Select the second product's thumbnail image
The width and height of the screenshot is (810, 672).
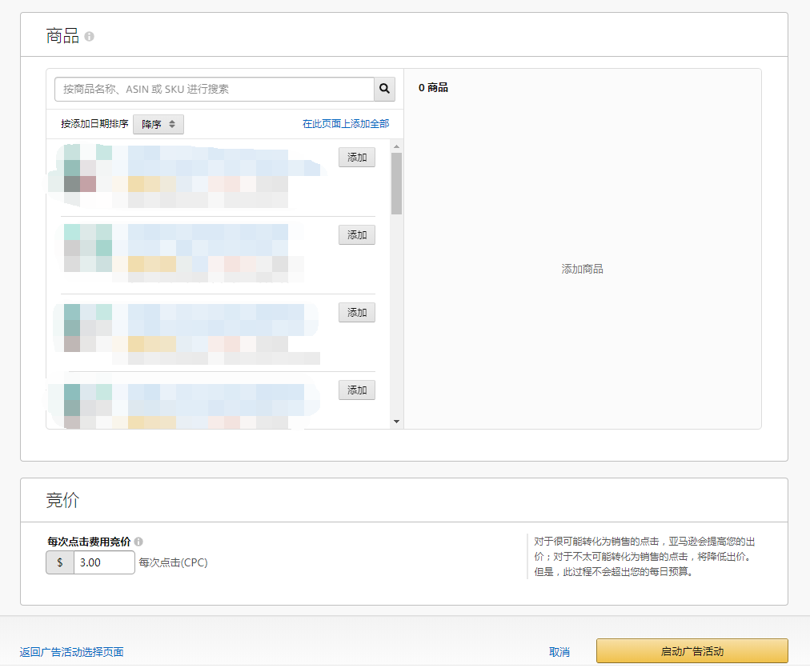(x=86, y=248)
